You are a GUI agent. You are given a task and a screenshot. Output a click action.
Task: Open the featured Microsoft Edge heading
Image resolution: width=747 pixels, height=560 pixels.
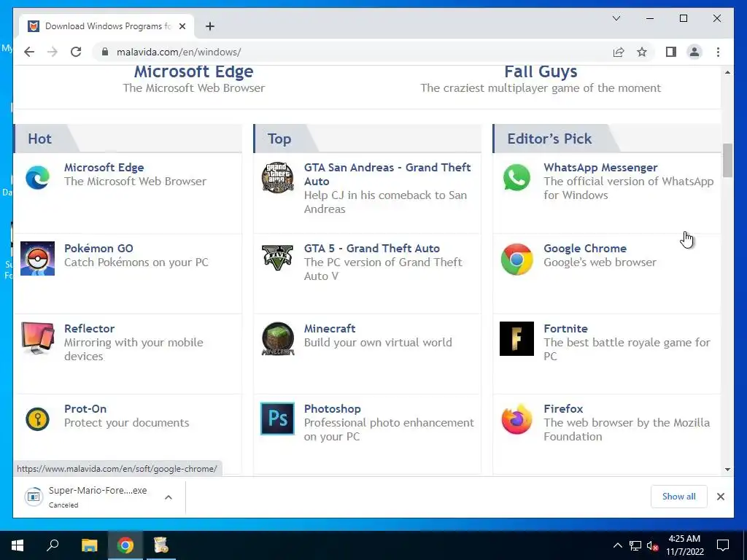(193, 71)
